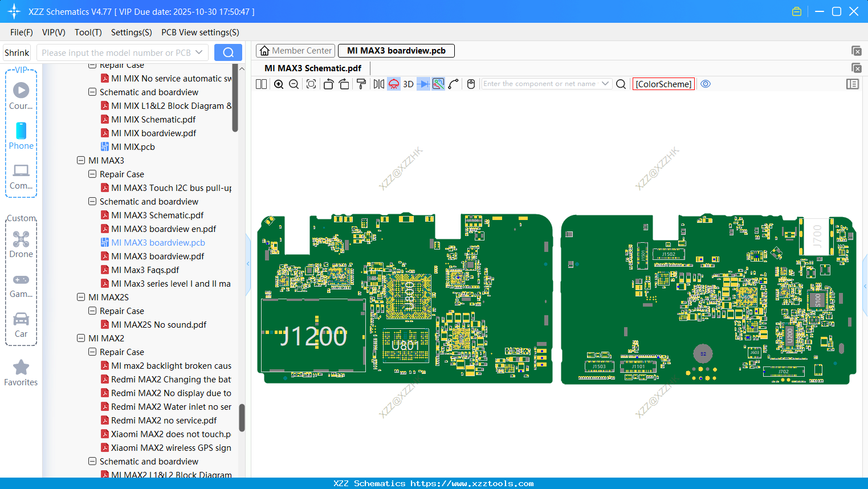This screenshot has width=868, height=489.
Task: Select the Drone category in the sidebar
Action: pyautogui.click(x=21, y=244)
